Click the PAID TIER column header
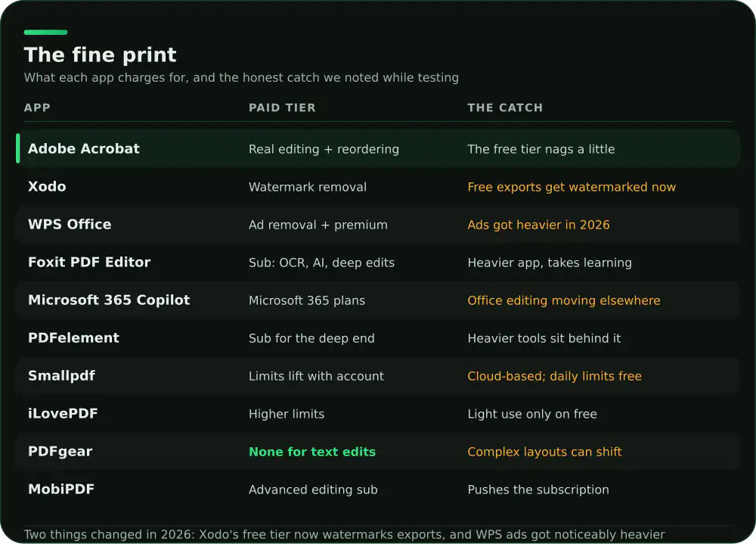Viewport: 756px width, 544px height. point(282,107)
